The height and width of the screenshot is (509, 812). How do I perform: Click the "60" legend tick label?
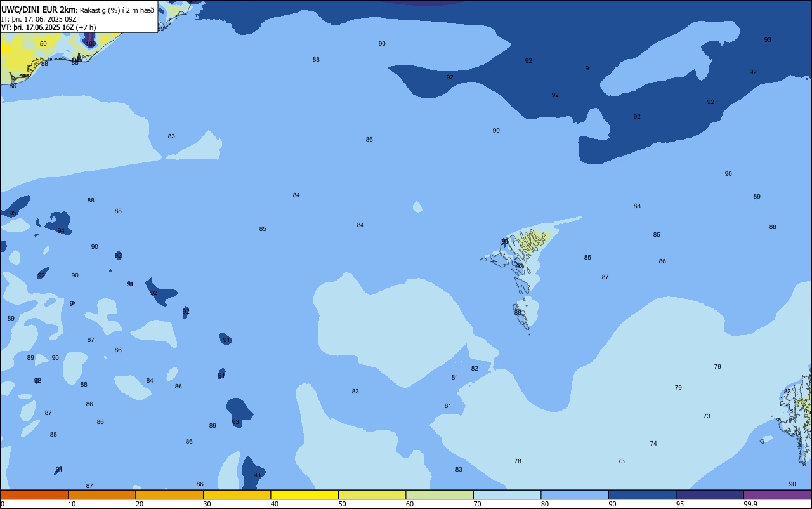point(410,504)
